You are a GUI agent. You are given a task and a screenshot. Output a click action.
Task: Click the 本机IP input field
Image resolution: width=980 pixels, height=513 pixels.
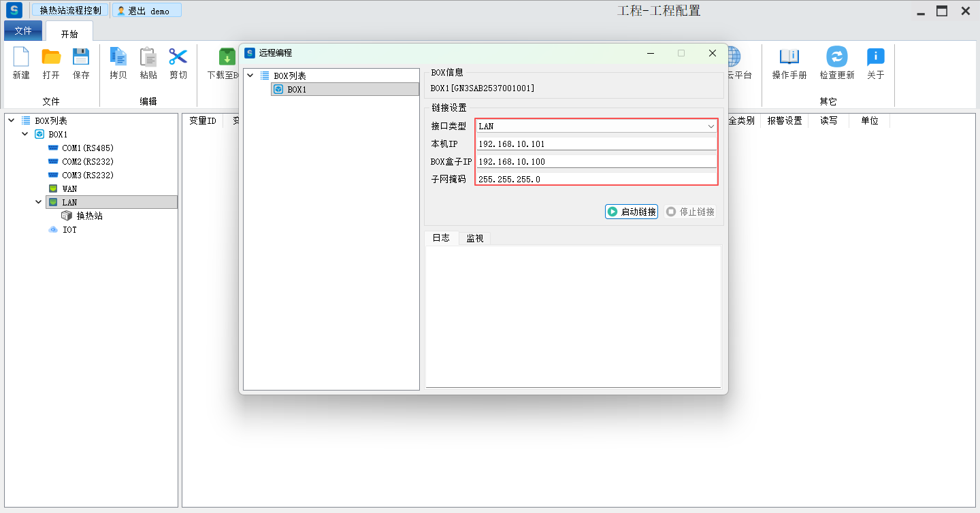[596, 144]
